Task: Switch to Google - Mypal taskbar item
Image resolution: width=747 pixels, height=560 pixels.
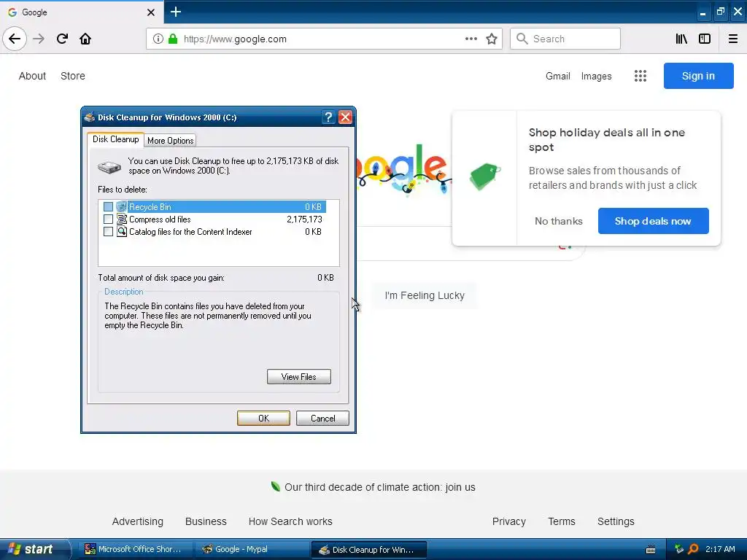Action: point(252,549)
